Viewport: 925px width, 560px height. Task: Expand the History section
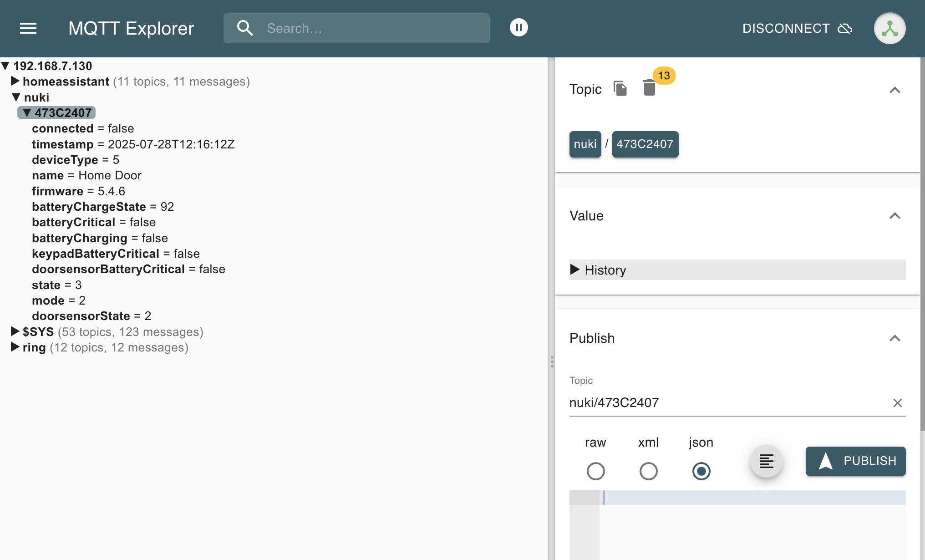737,270
